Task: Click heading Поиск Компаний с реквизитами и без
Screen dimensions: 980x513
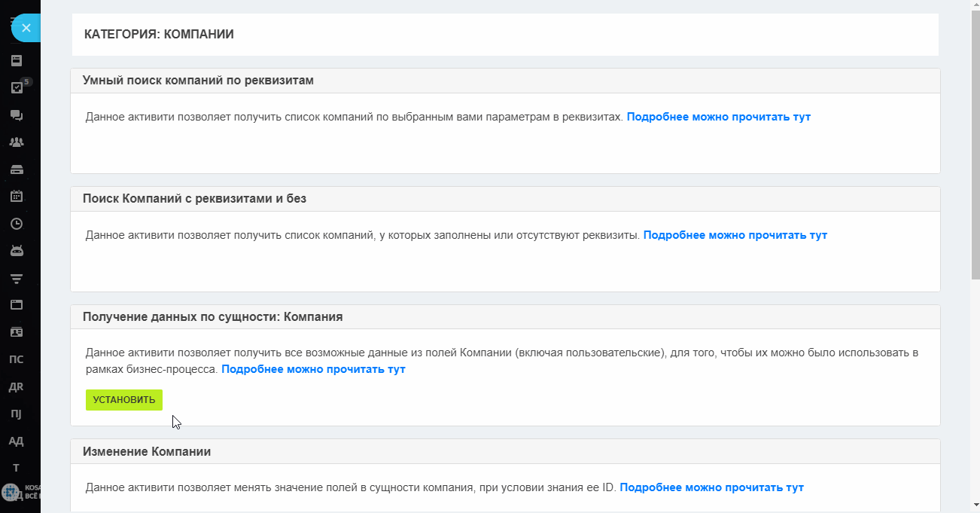Action: [194, 199]
